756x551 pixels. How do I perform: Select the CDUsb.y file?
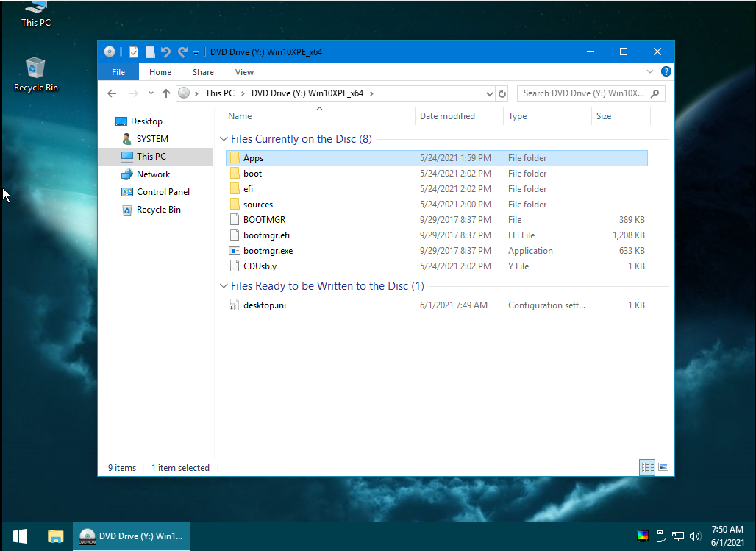tap(436, 266)
